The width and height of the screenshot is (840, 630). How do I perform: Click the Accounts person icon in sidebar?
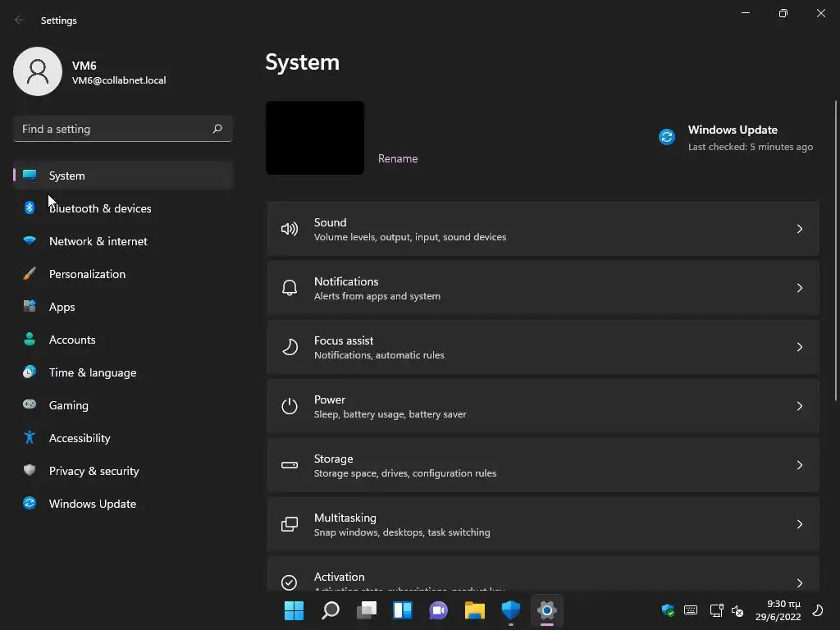pyautogui.click(x=30, y=339)
